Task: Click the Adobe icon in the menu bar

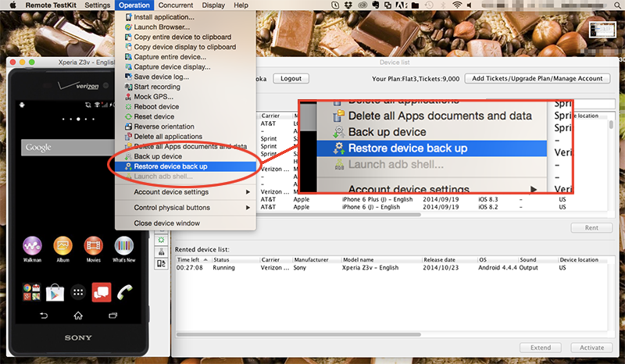Action: pyautogui.click(x=401, y=5)
